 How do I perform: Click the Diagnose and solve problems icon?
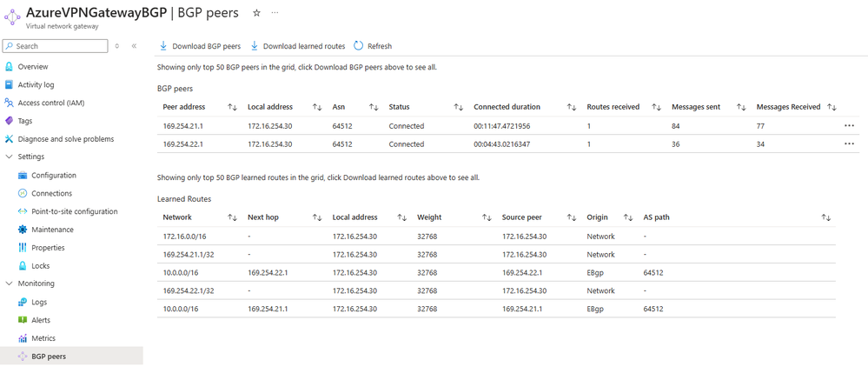pos(9,139)
